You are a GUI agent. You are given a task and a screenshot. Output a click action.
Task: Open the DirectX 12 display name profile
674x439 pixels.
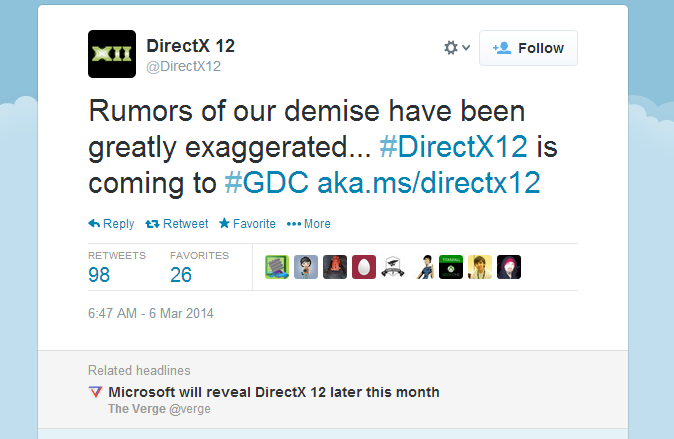190,46
